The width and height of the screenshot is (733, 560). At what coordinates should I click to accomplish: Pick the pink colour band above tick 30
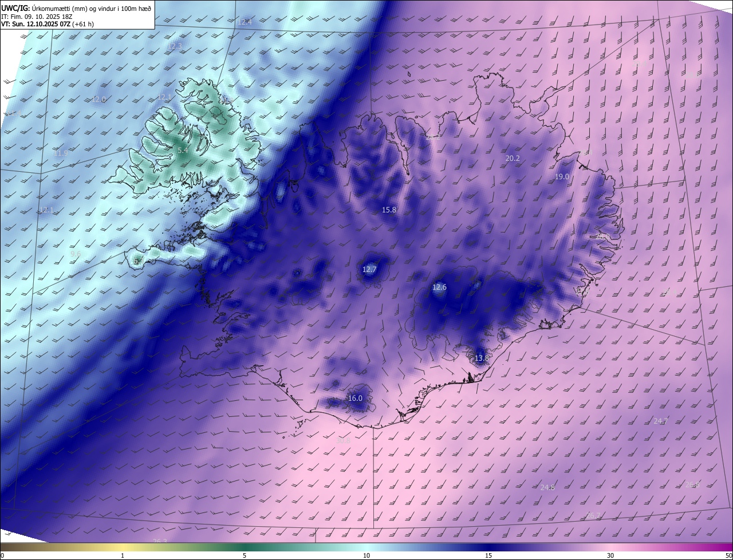(610, 547)
